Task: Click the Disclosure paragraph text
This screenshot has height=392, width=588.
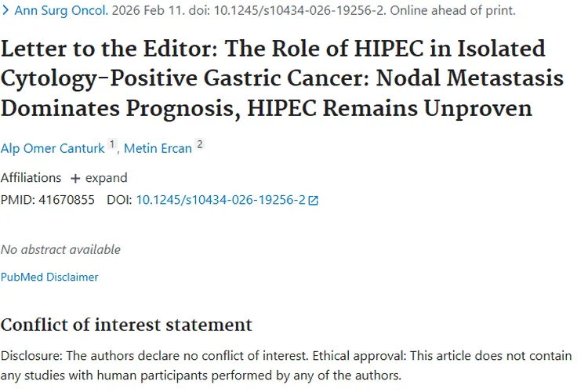Action: pyautogui.click(x=286, y=365)
